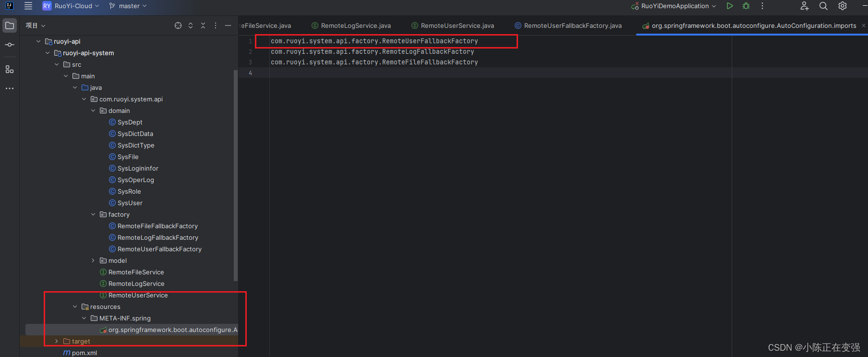Run RuoYiDemoApplication with play icon
Screen dimensions: 868x357
730,6
